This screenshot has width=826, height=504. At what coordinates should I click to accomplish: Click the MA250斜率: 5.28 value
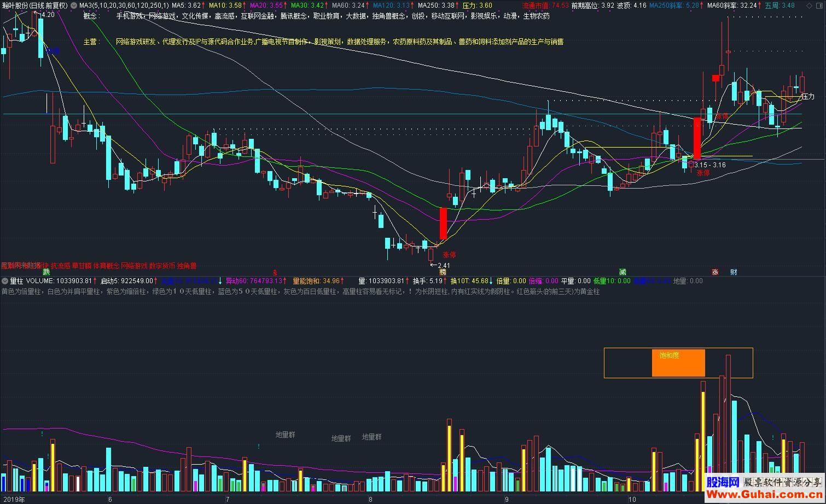[x=674, y=5]
